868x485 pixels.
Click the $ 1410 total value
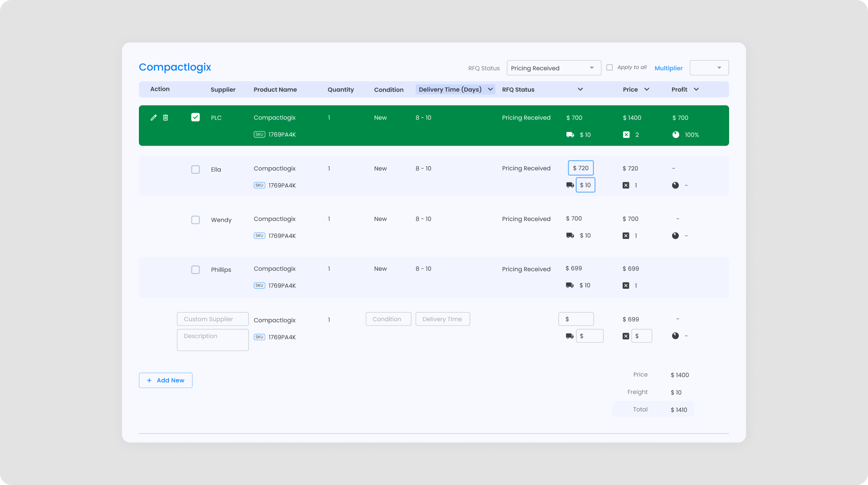pyautogui.click(x=679, y=410)
